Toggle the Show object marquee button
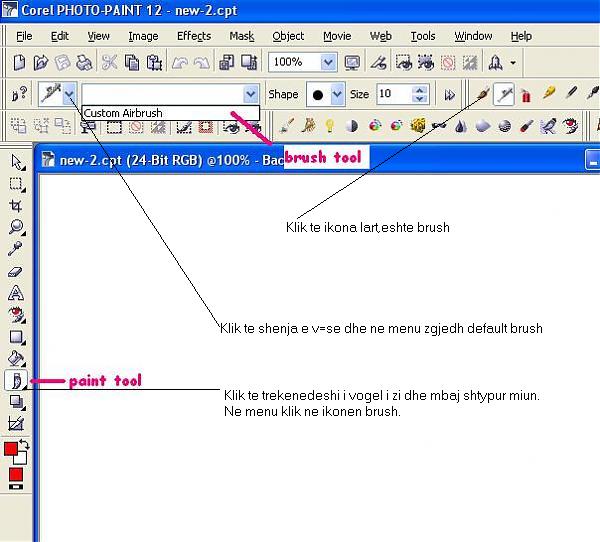This screenshot has width=600, height=542. coord(426,62)
